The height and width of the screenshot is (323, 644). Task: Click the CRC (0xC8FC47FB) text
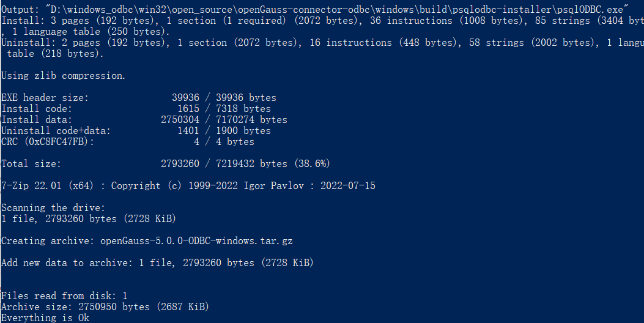(x=48, y=142)
